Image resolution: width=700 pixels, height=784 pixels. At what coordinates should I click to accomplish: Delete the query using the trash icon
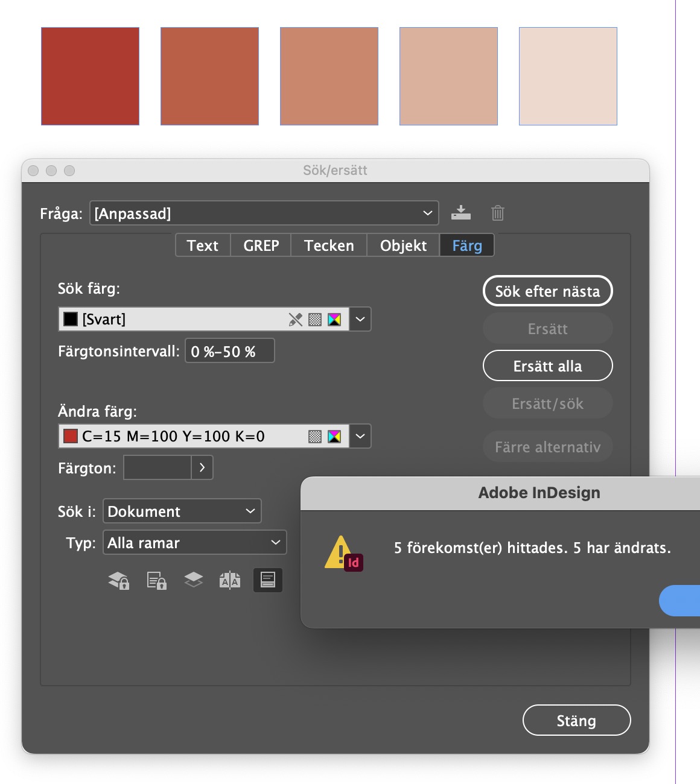[x=497, y=212]
